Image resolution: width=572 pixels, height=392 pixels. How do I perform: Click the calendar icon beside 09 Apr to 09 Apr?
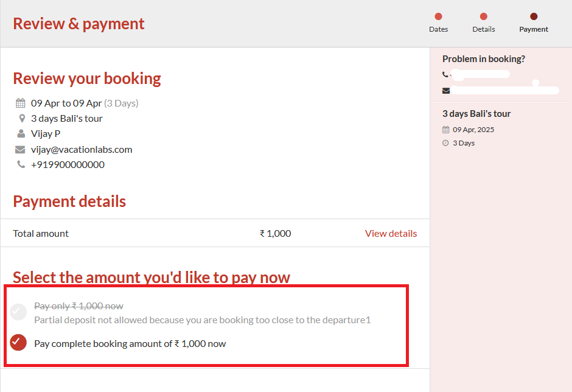(20, 103)
